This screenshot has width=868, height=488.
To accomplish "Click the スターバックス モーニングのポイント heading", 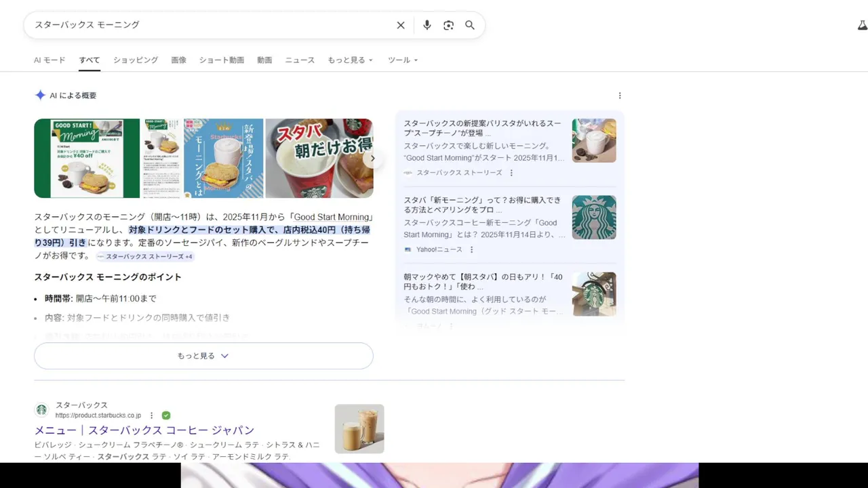I will (108, 277).
